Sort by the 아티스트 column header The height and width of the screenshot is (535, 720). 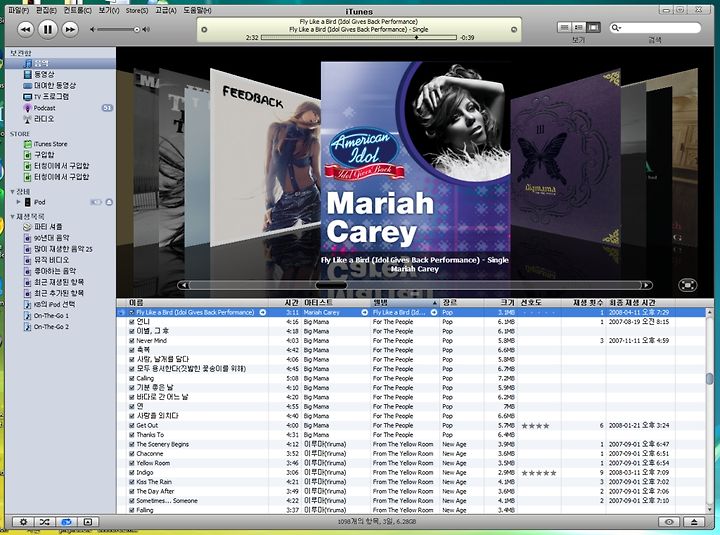click(x=336, y=303)
